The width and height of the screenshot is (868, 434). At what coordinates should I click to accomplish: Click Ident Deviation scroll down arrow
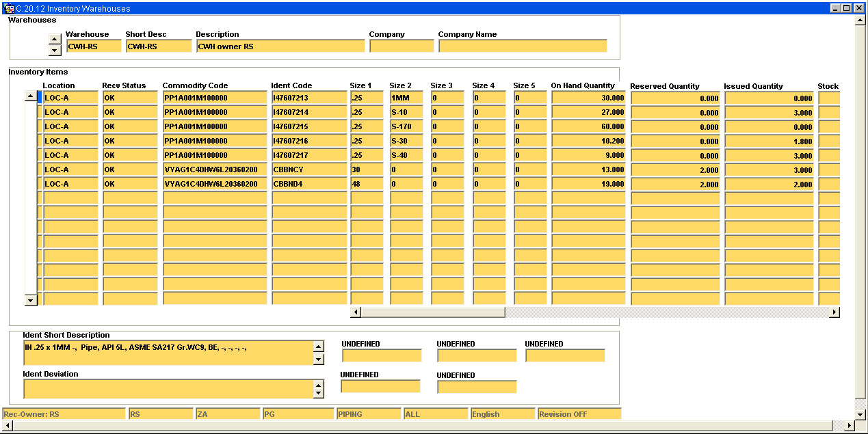point(318,393)
